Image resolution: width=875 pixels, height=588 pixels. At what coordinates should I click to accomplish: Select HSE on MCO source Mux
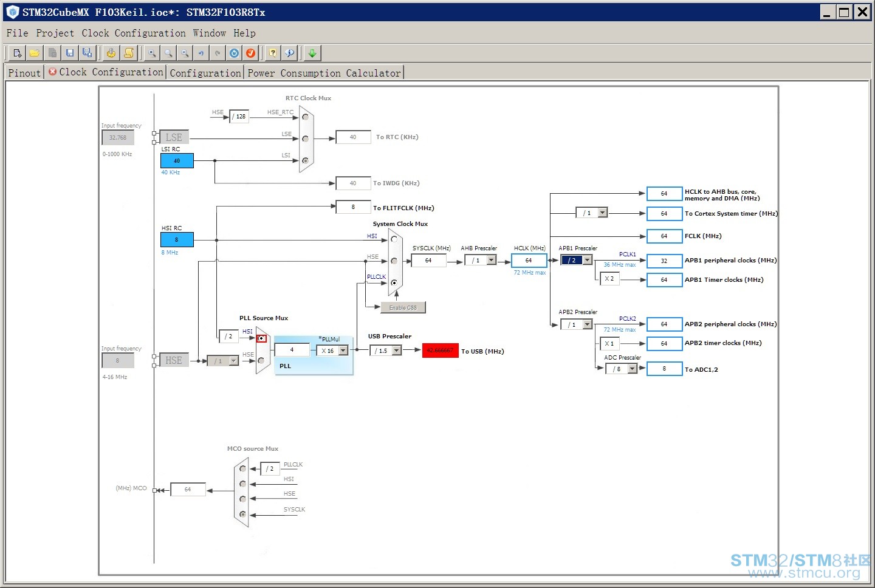click(242, 499)
